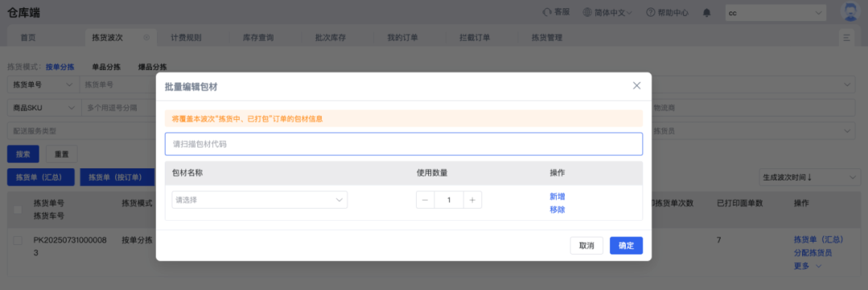Open the 简体中文 language dropdown

607,12
